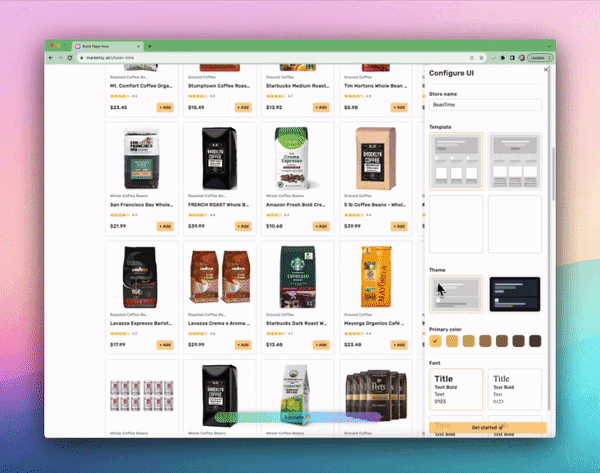Add Tim Hortons Whole Bean to cart
The image size is (600, 473).
pyautogui.click(x=399, y=108)
